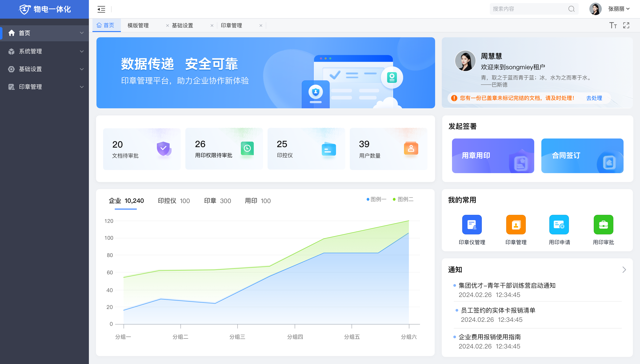Open the 用印申请 shortcut icon
Viewport: 640px width, 364px height.
559,224
